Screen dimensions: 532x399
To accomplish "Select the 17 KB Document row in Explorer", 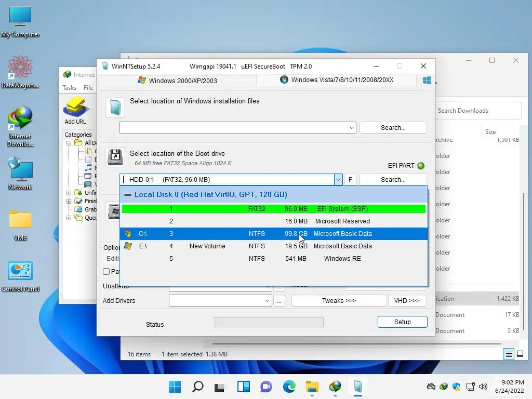I will (477, 315).
